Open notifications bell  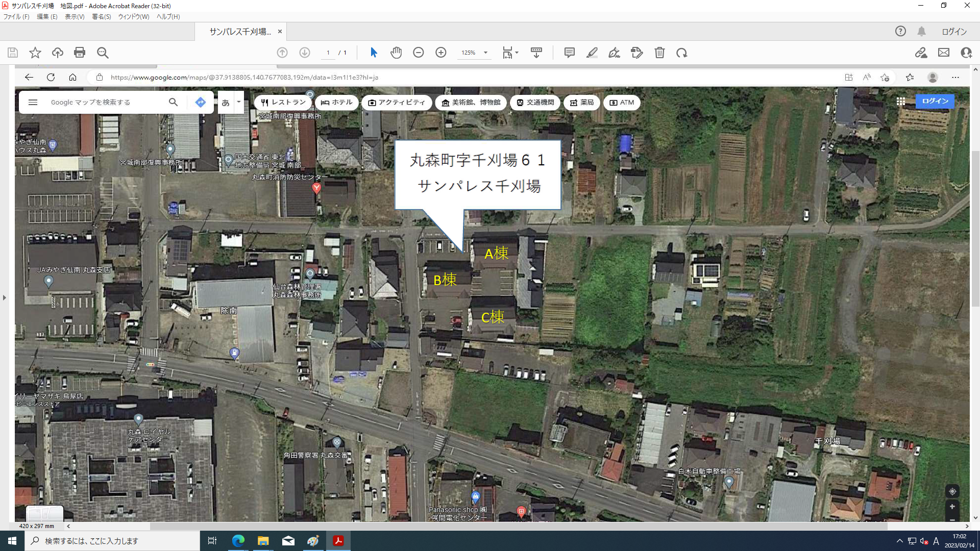click(921, 31)
